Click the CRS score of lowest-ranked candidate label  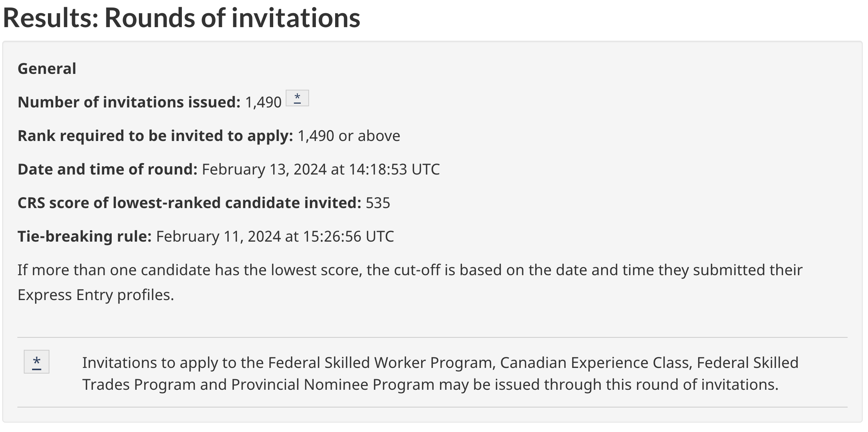[x=189, y=203]
